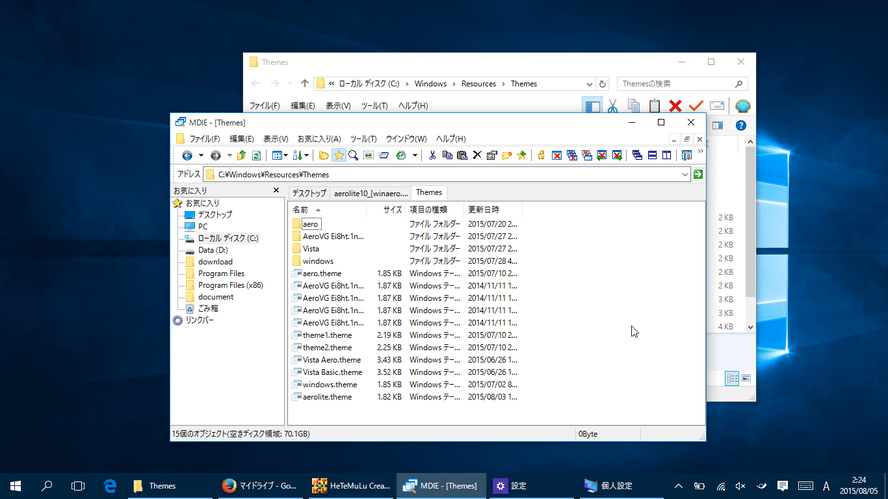Switch Explorer to large icons view button
The height and width of the screenshot is (499, 888).
746,378
